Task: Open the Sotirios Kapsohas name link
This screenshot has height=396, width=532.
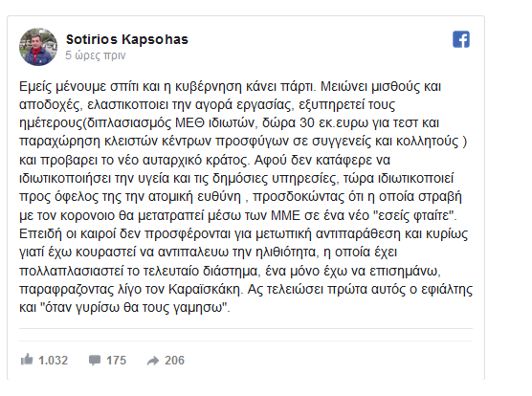Action: pyautogui.click(x=127, y=39)
